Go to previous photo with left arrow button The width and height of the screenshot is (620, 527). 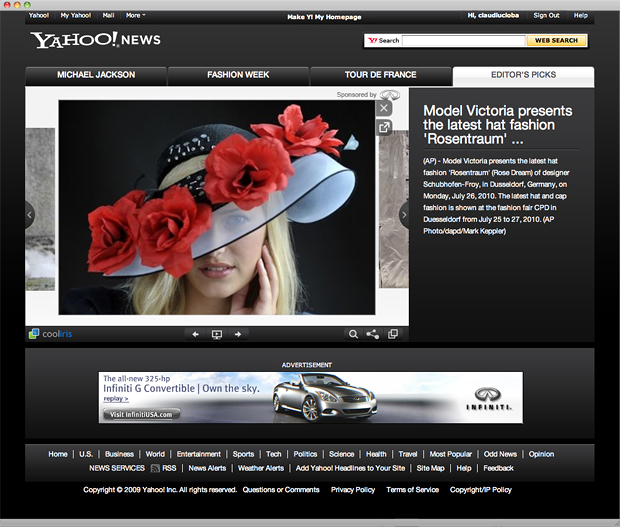(x=196, y=334)
